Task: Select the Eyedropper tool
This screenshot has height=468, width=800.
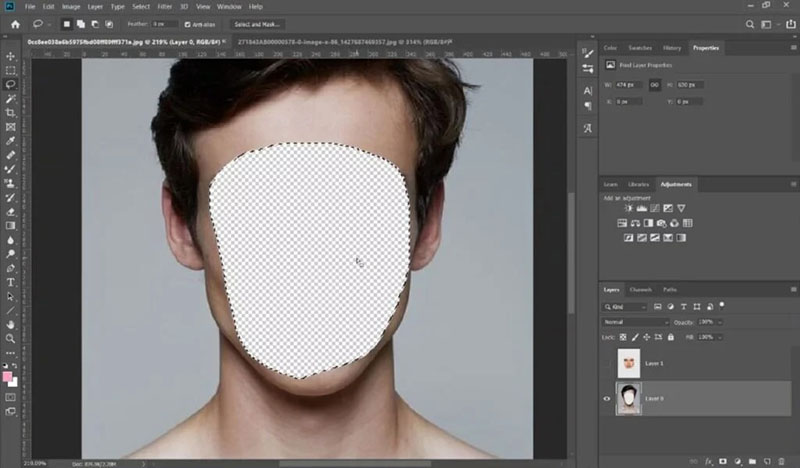Action: click(x=10, y=141)
